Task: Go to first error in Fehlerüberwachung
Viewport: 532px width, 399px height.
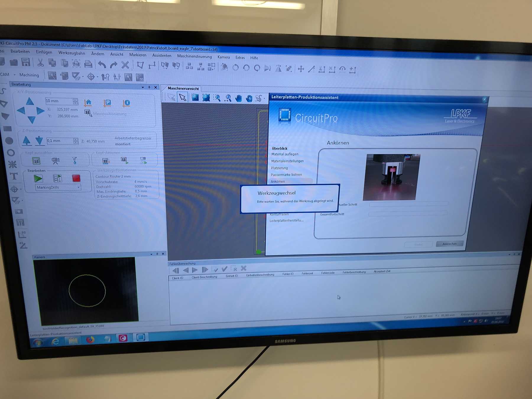Action: (x=176, y=270)
